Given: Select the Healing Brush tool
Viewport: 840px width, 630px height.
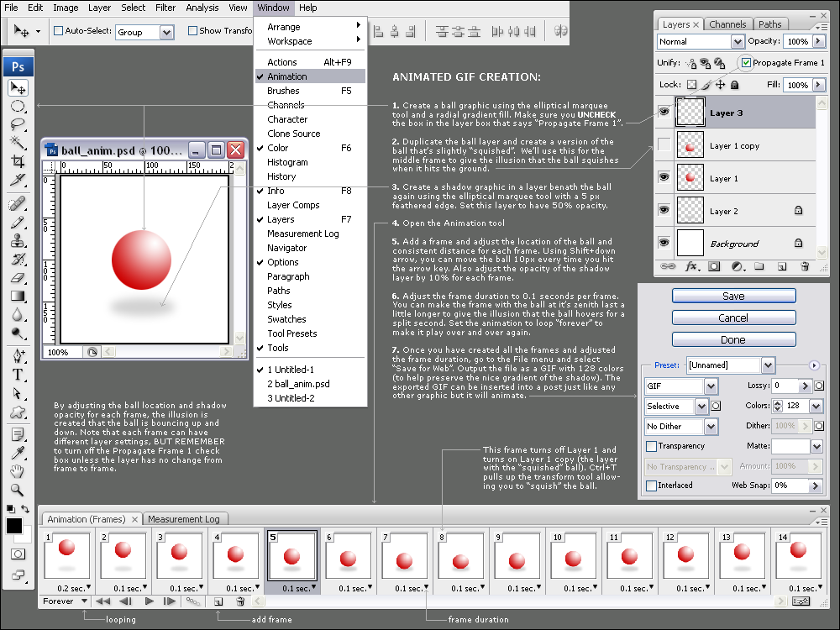Looking at the screenshot, I should point(18,203).
